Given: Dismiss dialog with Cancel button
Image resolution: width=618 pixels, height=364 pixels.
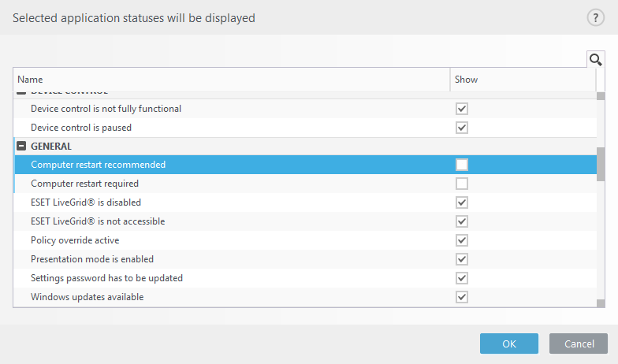Looking at the screenshot, I should [579, 344].
